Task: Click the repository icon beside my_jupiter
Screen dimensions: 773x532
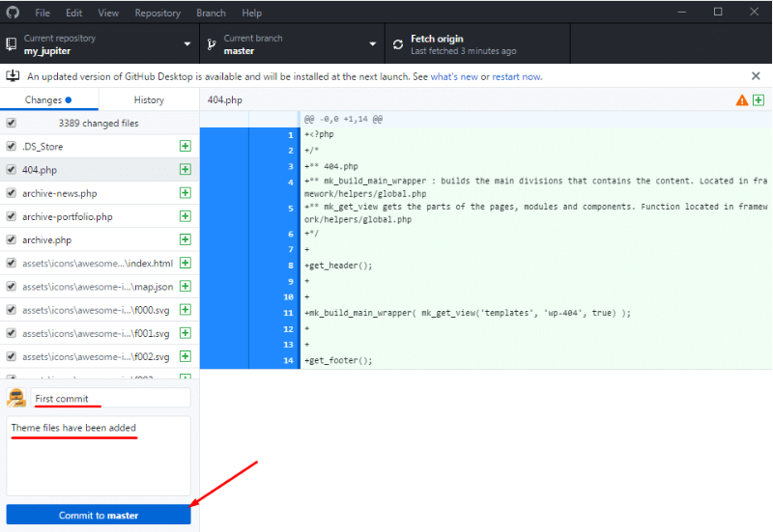Action: (11, 44)
